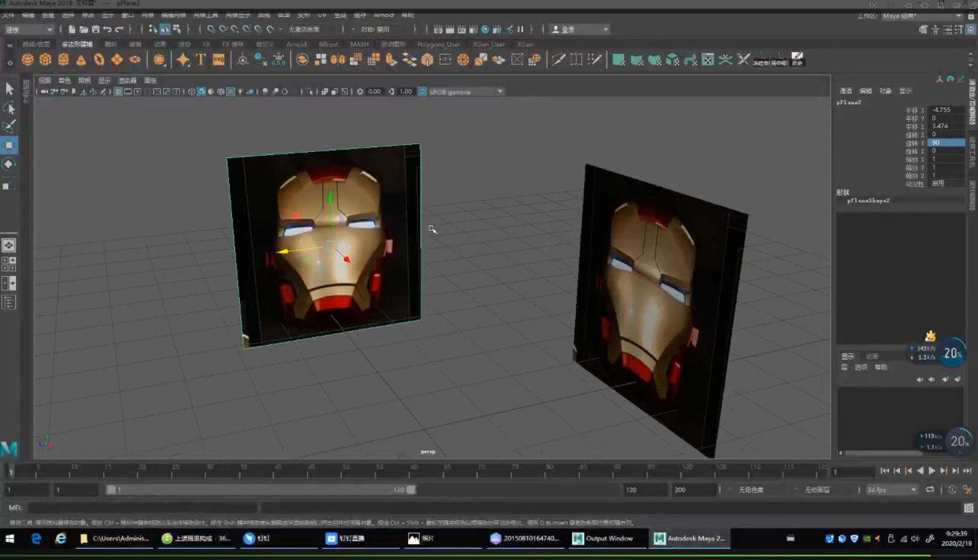Click the viewport gamma value 1.00
This screenshot has width=978, height=560.
coord(406,91)
